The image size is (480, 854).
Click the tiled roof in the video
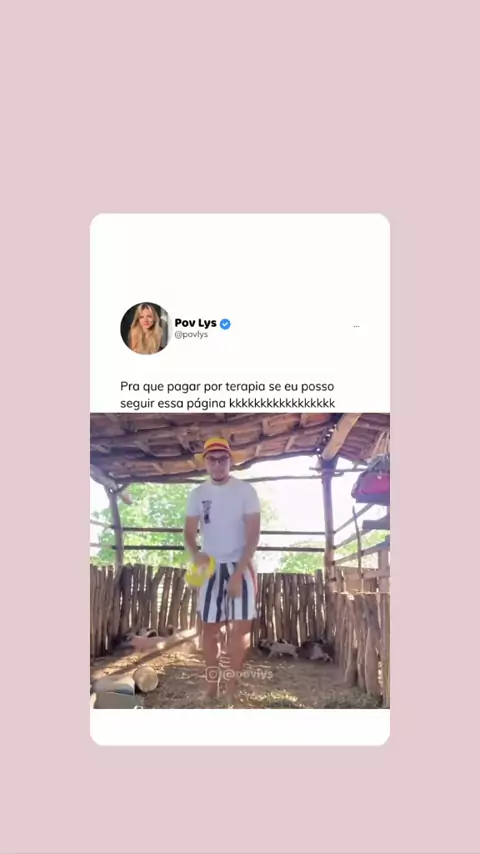tap(240, 440)
